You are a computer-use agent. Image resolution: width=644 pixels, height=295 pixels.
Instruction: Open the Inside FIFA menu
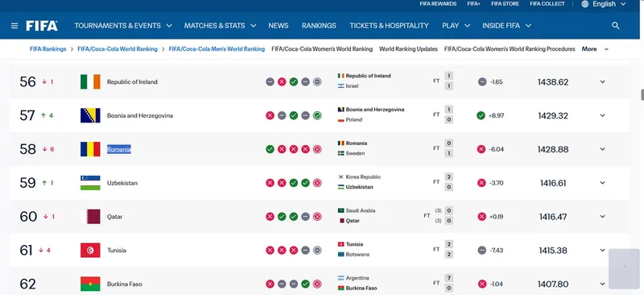[x=507, y=26]
